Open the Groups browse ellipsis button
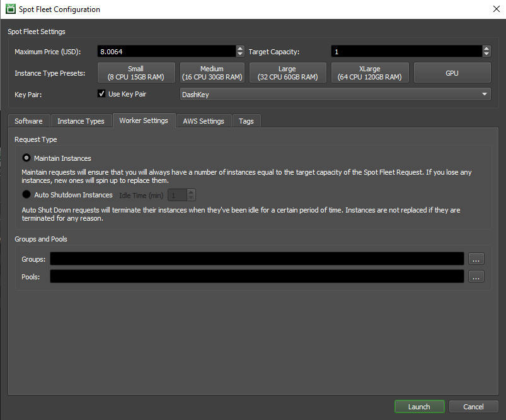The width and height of the screenshot is (506, 420). point(476,259)
